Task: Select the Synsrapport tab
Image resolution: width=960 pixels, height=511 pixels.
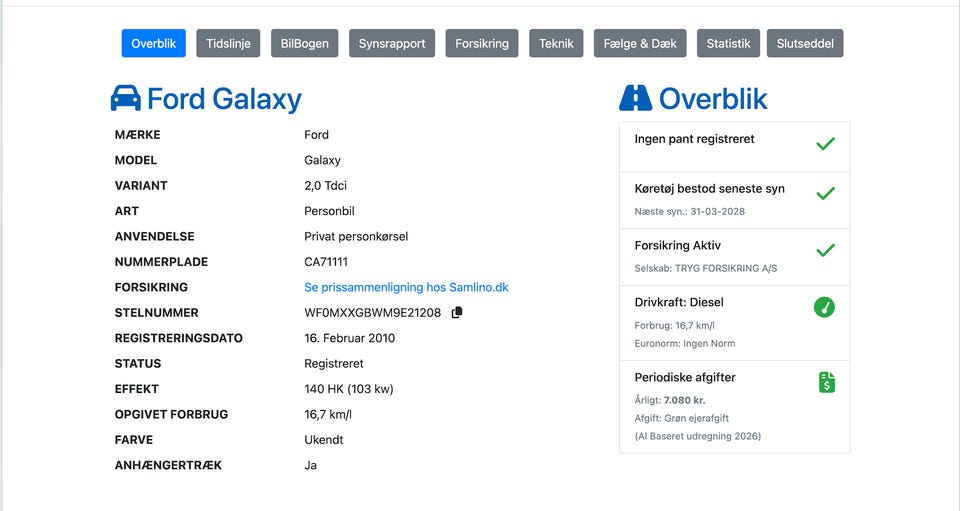Action: (x=392, y=43)
